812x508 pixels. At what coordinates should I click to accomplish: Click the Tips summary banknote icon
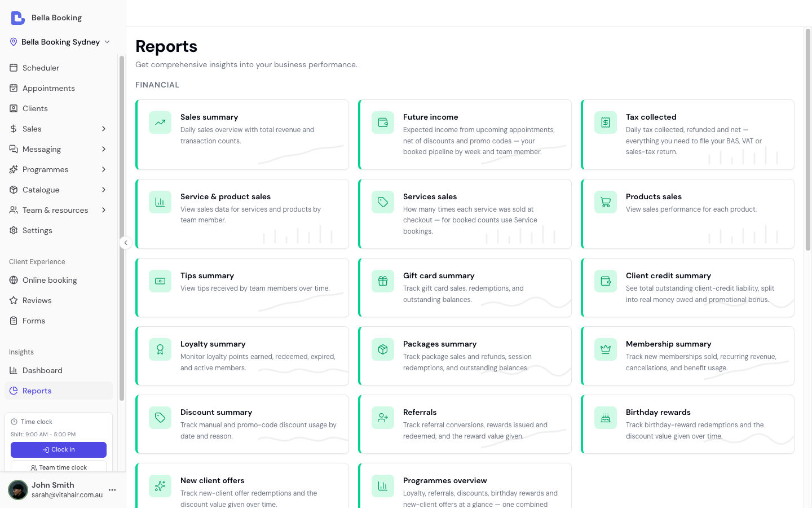160,281
